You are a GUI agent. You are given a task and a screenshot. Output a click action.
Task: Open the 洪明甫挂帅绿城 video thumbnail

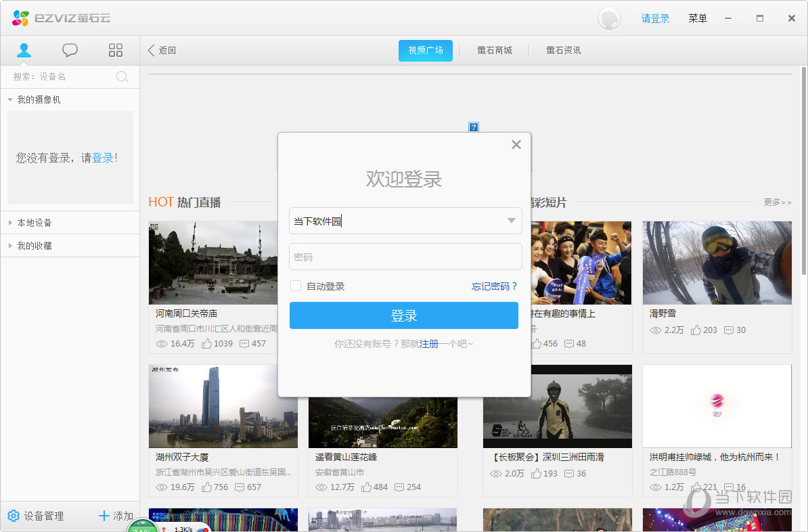click(x=717, y=406)
